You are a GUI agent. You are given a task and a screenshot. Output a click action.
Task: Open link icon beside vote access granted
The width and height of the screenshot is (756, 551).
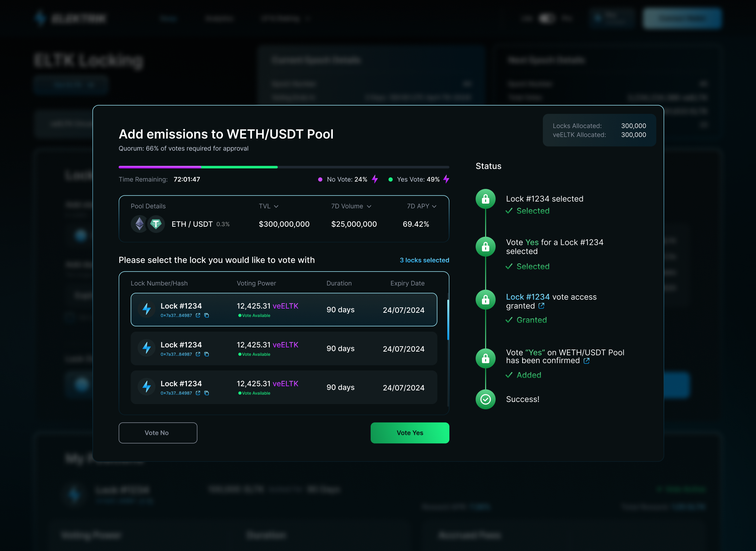[541, 306]
